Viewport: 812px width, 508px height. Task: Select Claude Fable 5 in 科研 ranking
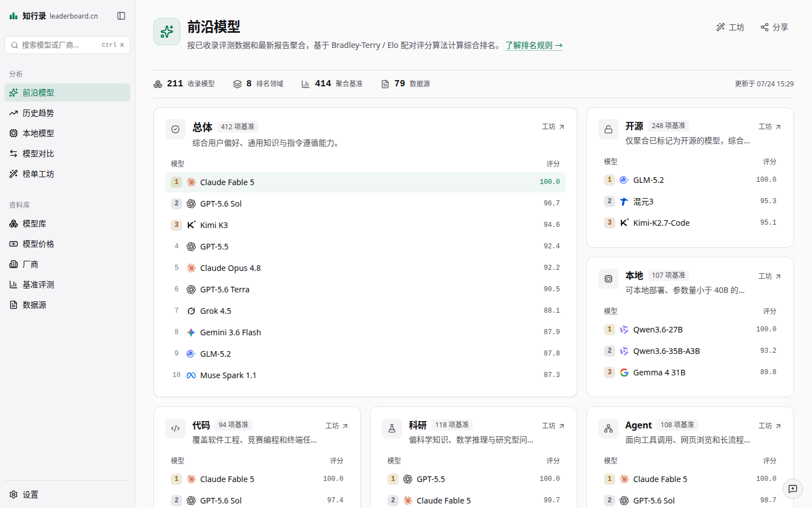474,501
